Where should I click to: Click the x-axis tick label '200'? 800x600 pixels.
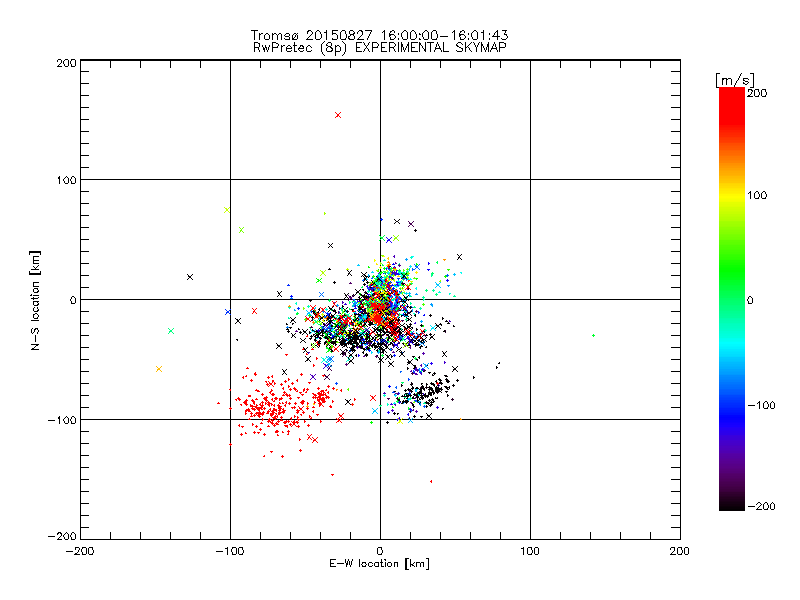[680, 551]
